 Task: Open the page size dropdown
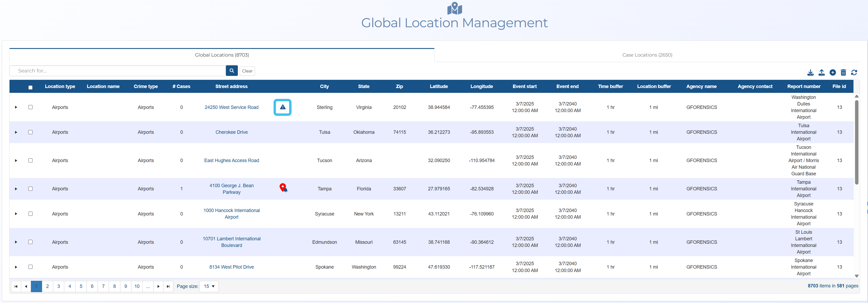(x=209, y=286)
